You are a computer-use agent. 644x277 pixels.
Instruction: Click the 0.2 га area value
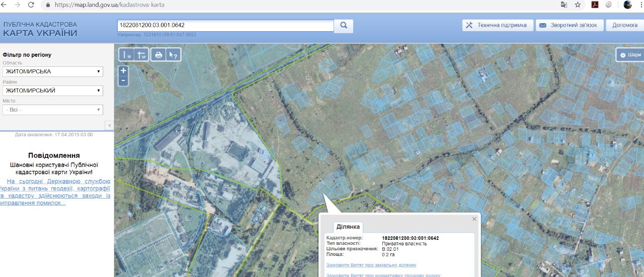pyautogui.click(x=388, y=254)
